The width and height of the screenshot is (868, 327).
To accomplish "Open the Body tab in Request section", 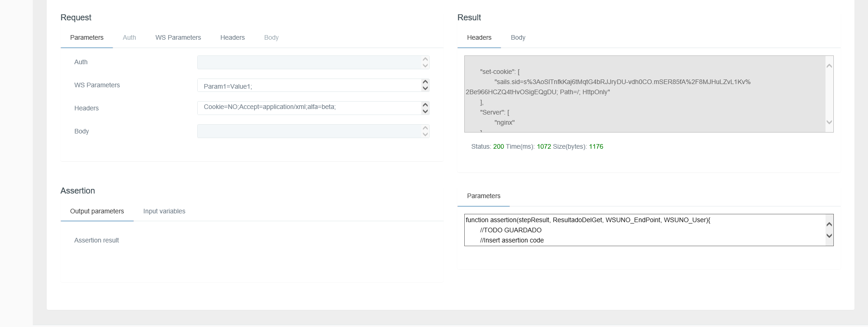I will [x=271, y=37].
